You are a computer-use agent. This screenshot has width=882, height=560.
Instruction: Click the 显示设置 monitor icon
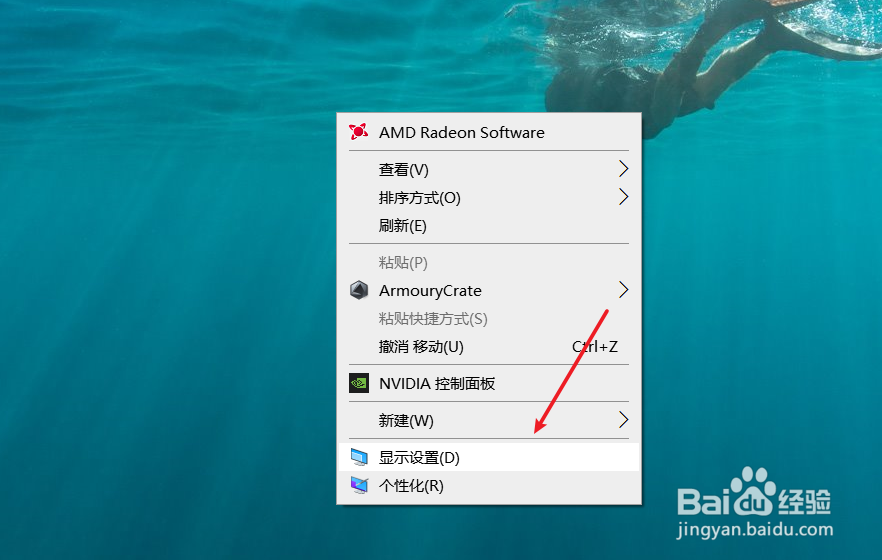(x=359, y=457)
